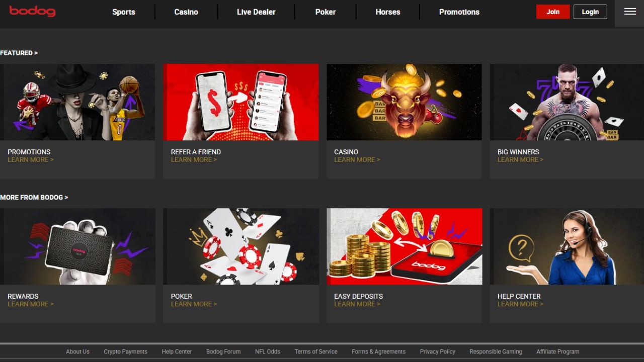Select Poker in the top navigation
Viewport: 644px width, 362px height.
pos(326,12)
